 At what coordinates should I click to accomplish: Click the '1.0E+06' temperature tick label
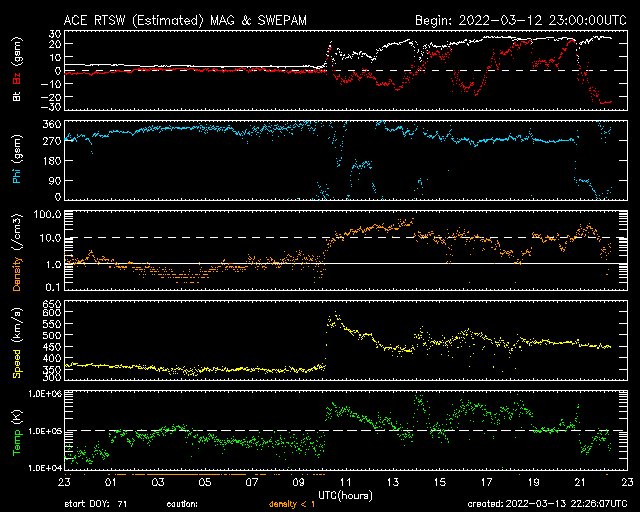pos(45,394)
